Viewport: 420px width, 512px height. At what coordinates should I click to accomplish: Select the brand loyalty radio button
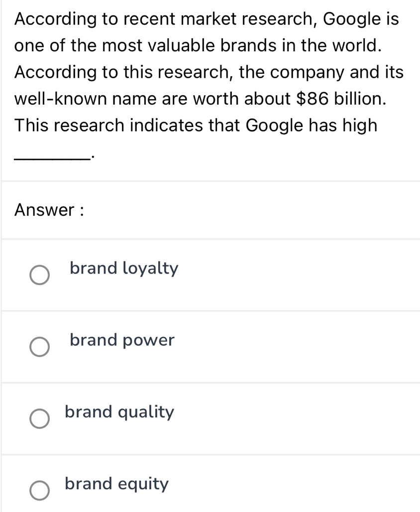pyautogui.click(x=39, y=276)
